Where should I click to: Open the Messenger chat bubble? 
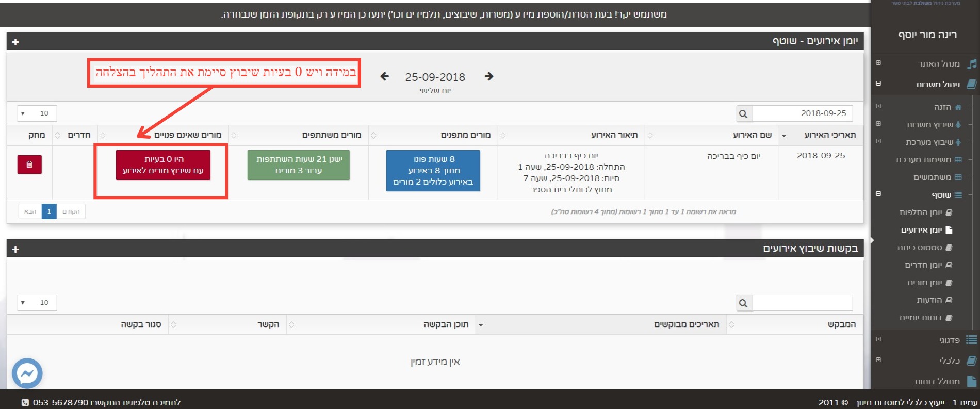click(x=27, y=373)
